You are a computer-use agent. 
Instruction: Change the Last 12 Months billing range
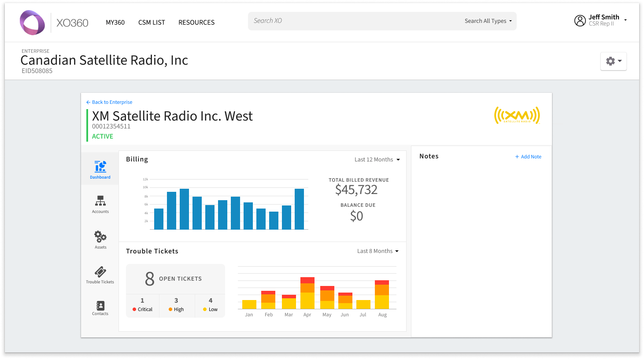tap(378, 160)
